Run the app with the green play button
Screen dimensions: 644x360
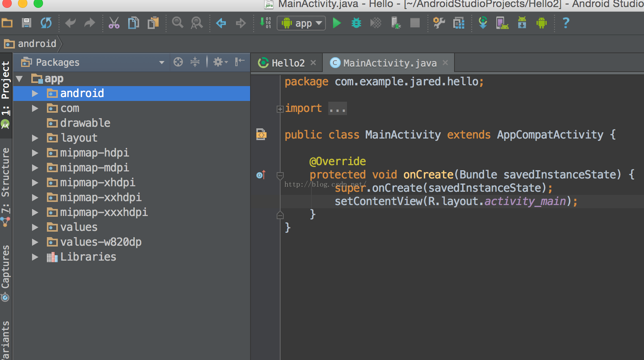336,23
